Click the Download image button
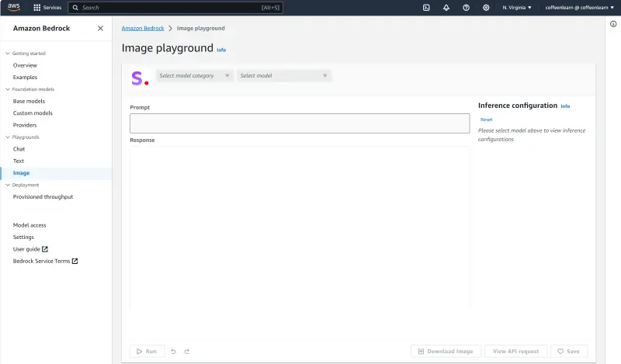The image size is (621, 364). [446, 352]
